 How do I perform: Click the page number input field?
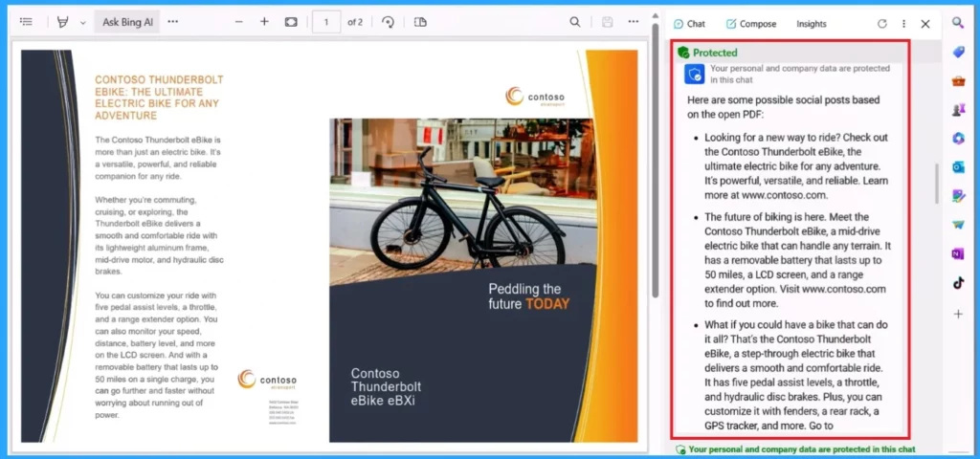(x=326, y=22)
